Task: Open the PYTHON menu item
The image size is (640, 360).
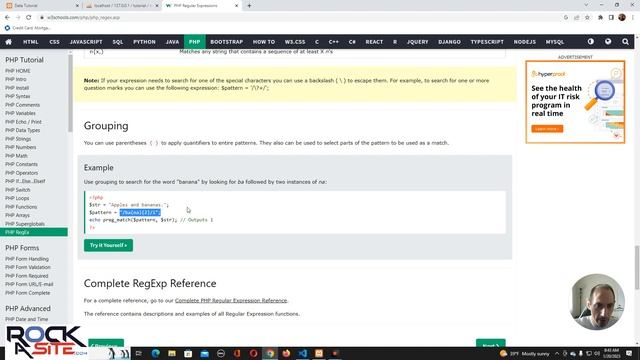Action: (x=144, y=42)
